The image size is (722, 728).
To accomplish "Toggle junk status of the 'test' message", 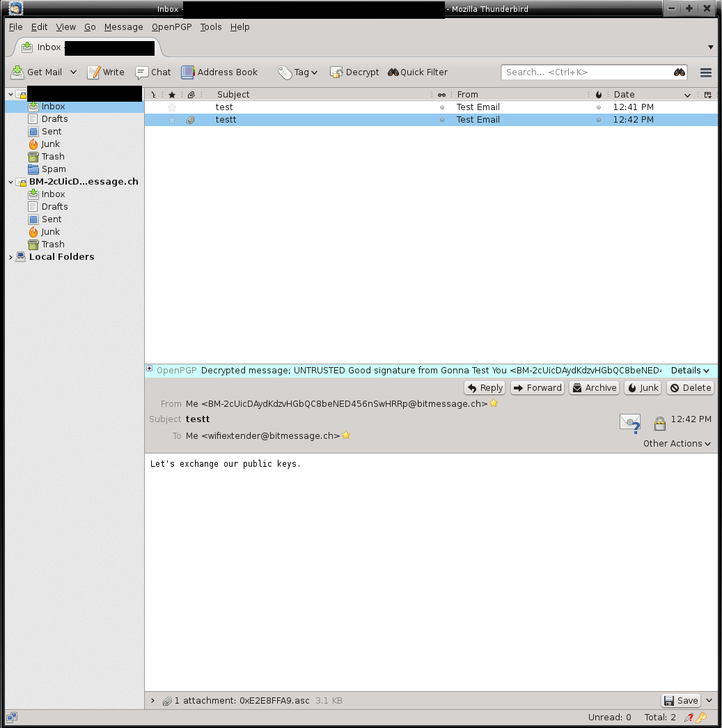I will [x=599, y=107].
